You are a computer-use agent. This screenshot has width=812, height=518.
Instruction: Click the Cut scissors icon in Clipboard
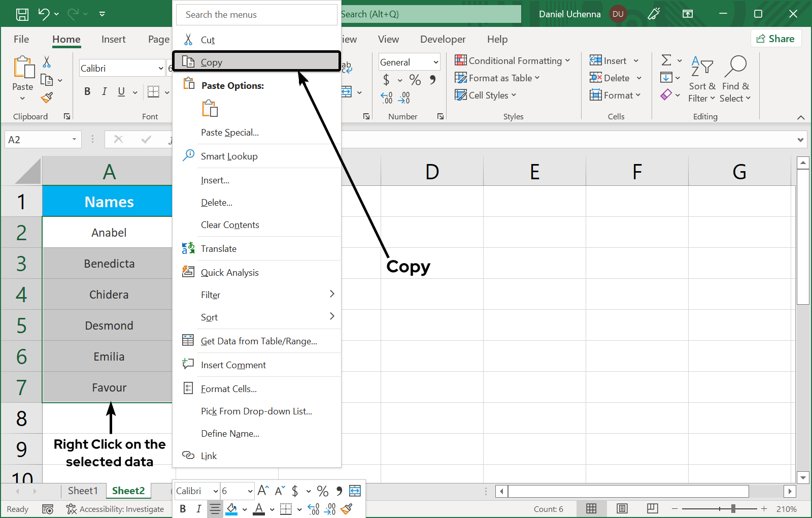pyautogui.click(x=47, y=62)
